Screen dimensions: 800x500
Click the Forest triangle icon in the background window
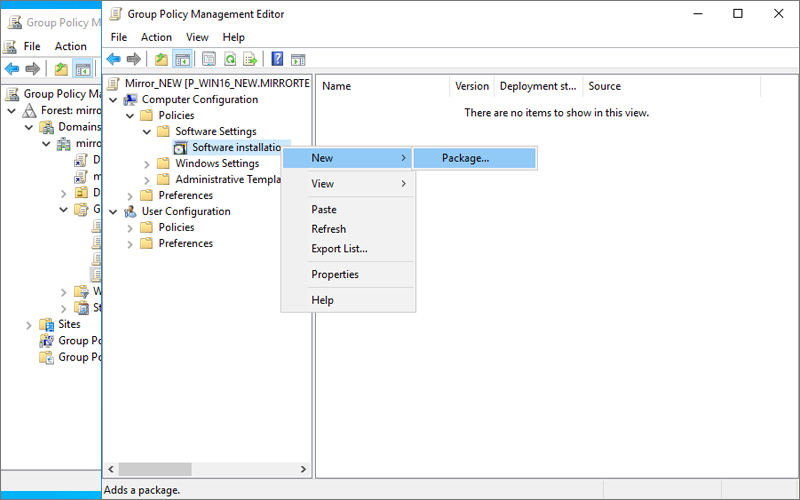click(29, 110)
